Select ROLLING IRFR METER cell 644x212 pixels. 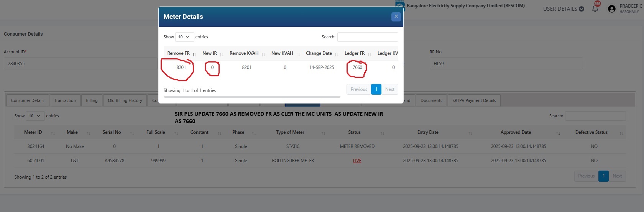point(293,161)
